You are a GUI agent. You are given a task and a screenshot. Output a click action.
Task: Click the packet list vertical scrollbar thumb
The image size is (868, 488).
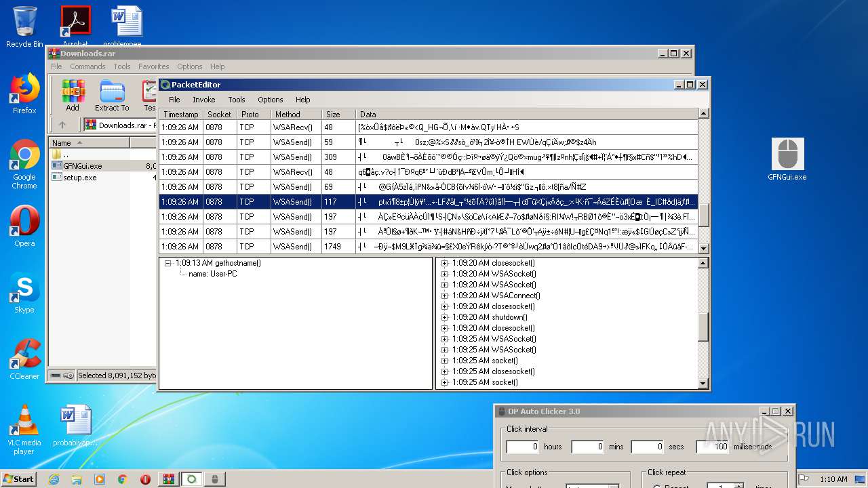click(703, 216)
